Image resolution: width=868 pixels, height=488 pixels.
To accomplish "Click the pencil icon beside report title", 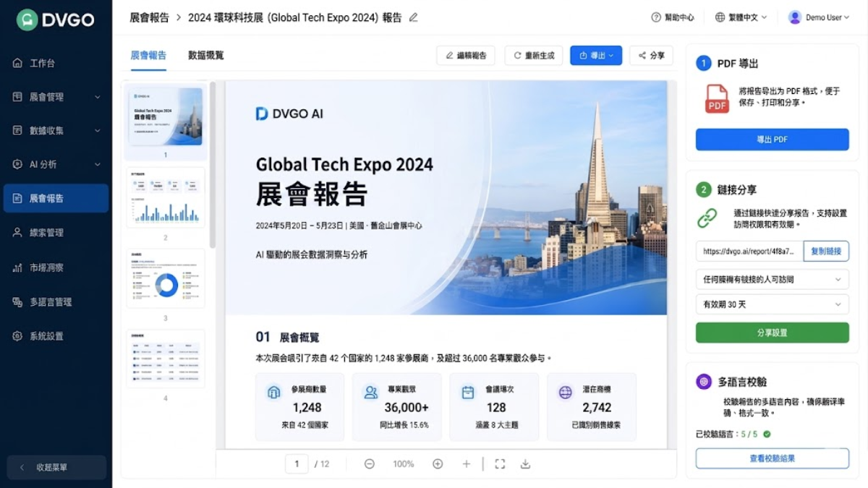I will [x=414, y=17].
